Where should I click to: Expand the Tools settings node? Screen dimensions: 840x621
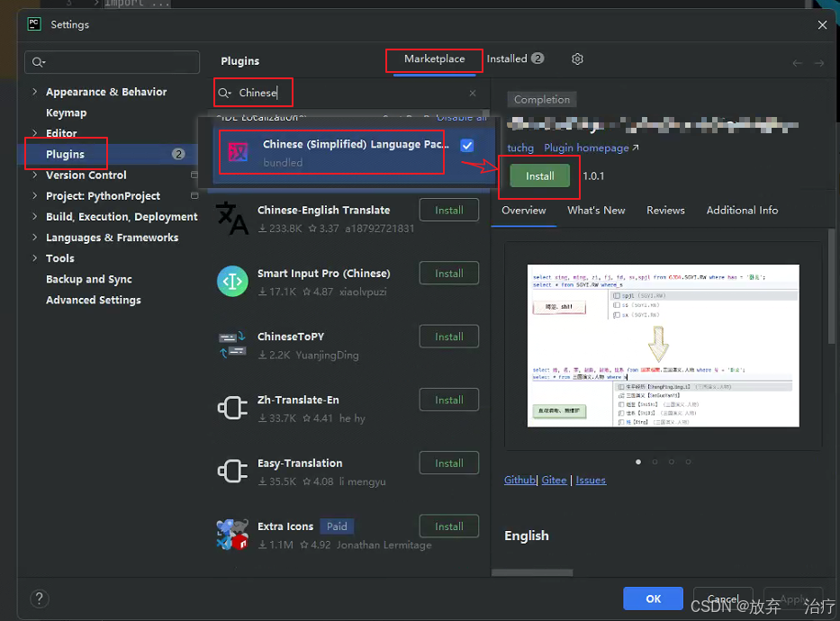[35, 258]
